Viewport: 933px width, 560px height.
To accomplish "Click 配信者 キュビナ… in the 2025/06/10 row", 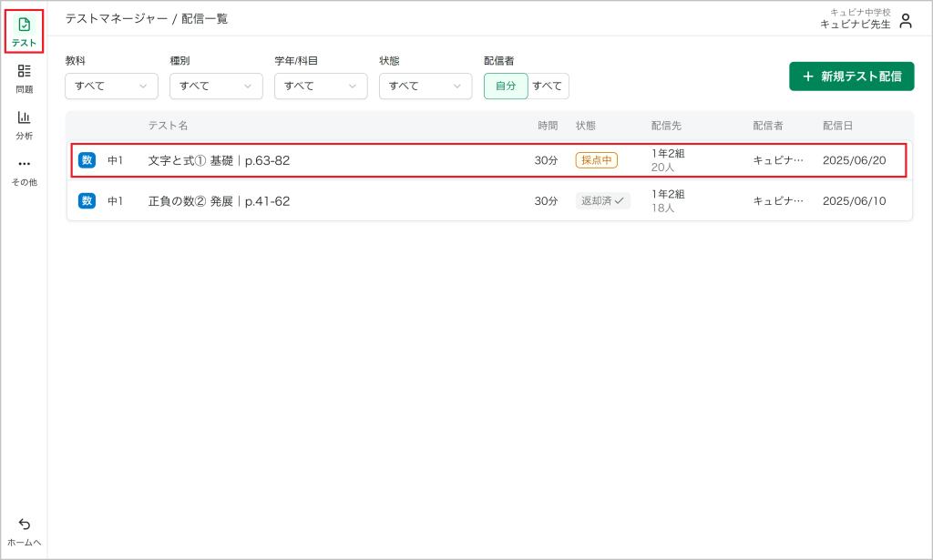I will (x=778, y=201).
